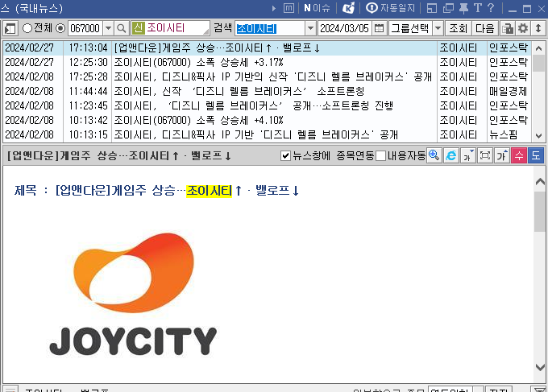Click the fullscreen frame icon
Image resolution: width=548 pixels, height=392 pixels.
click(x=485, y=155)
